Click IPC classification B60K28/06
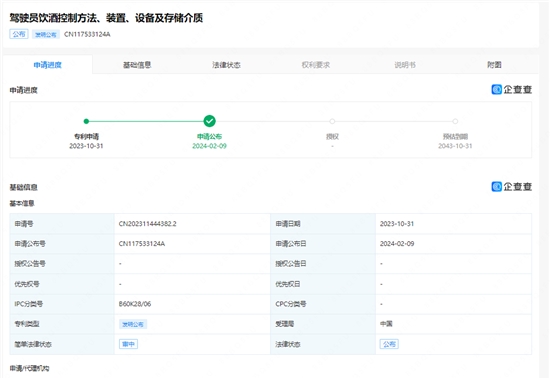 [135, 304]
